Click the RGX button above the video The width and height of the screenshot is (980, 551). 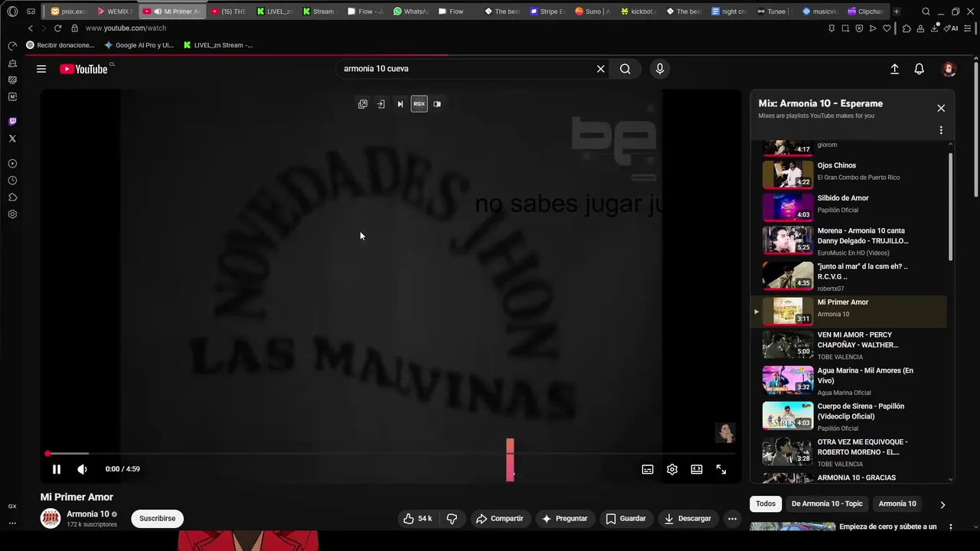pyautogui.click(x=419, y=104)
